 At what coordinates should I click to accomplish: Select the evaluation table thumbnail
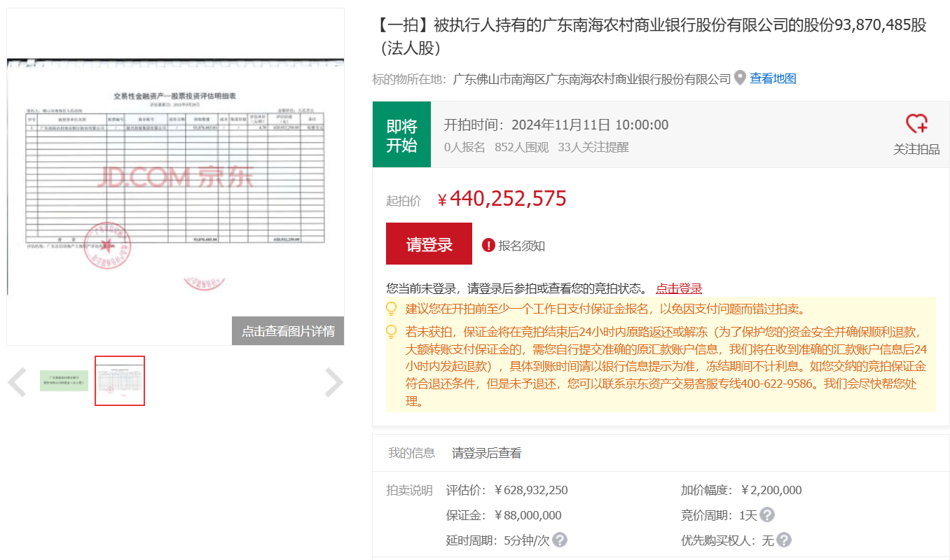click(x=119, y=381)
